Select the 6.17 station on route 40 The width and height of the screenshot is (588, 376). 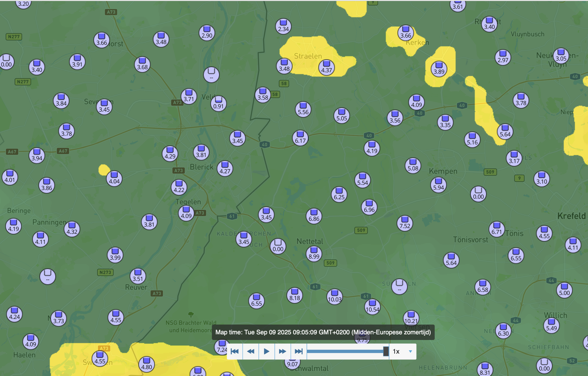coord(300,138)
